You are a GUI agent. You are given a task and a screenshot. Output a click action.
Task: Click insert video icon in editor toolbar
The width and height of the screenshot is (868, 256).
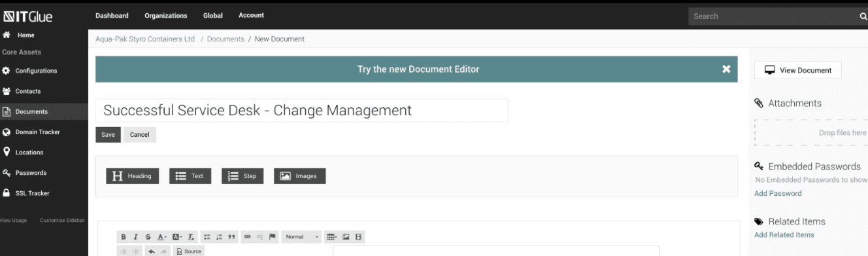359,237
